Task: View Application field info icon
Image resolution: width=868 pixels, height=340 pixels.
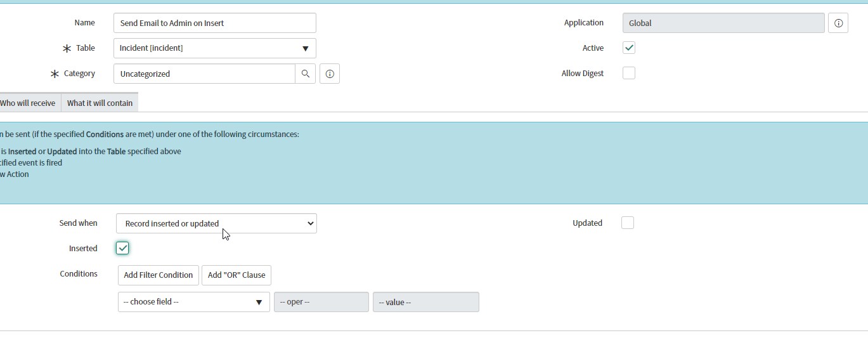Action: (x=838, y=23)
